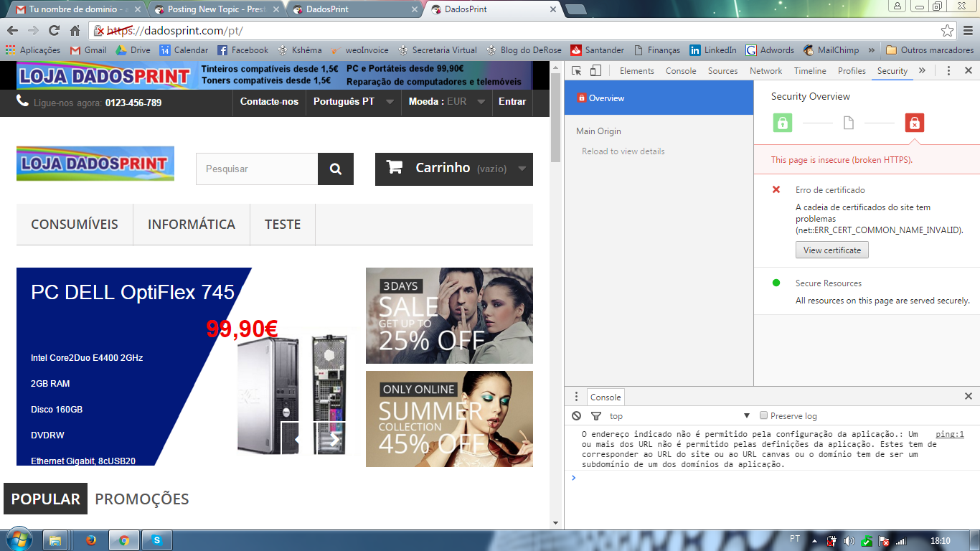The width and height of the screenshot is (980, 551).
Task: Open the Secretaria Virtual bookmark
Action: 438,50
